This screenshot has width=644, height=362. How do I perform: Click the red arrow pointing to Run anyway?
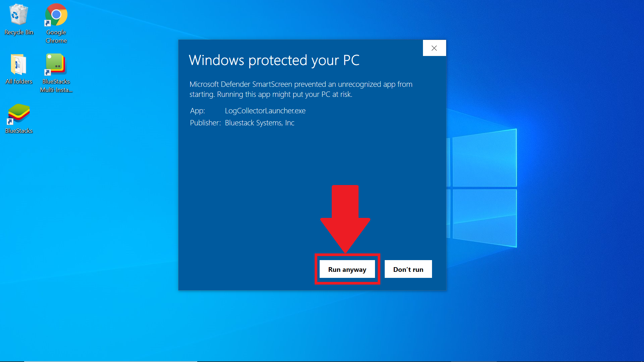(345, 219)
